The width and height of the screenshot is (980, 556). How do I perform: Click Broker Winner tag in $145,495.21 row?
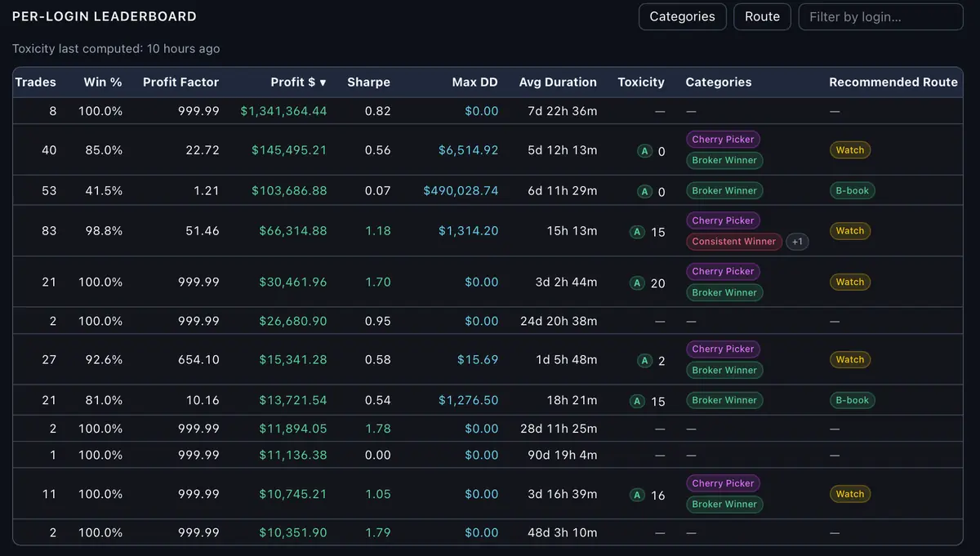724,161
